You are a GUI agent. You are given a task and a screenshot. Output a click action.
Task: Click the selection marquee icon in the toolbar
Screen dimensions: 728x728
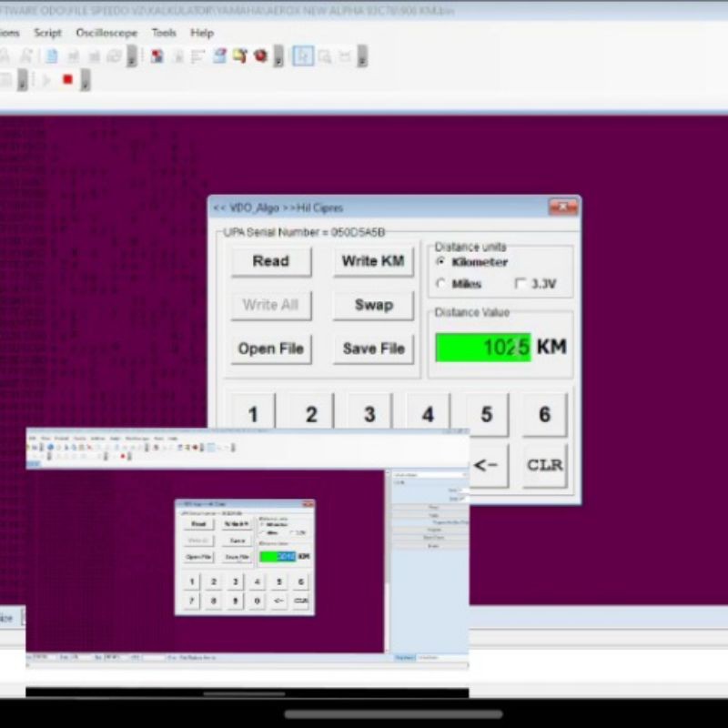pyautogui.click(x=345, y=56)
